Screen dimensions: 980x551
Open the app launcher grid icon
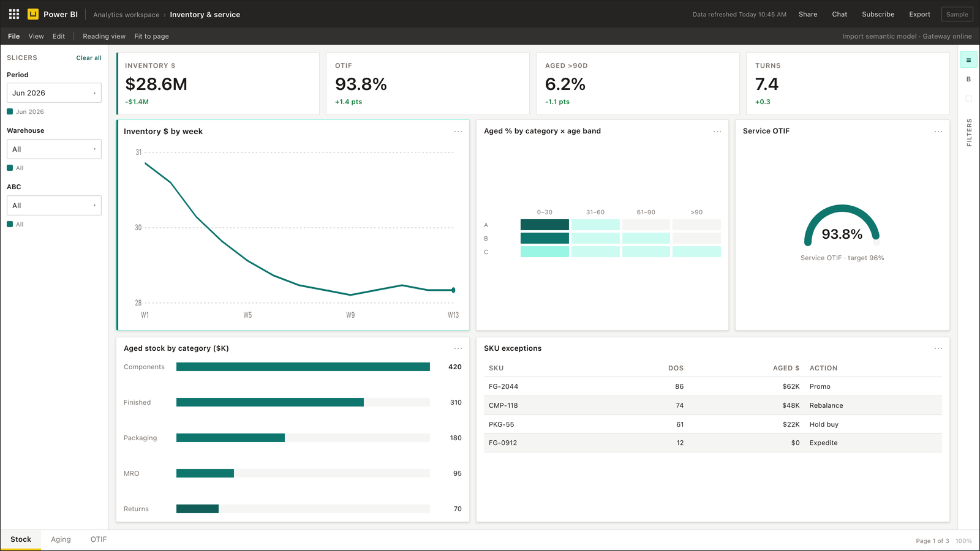point(14,14)
